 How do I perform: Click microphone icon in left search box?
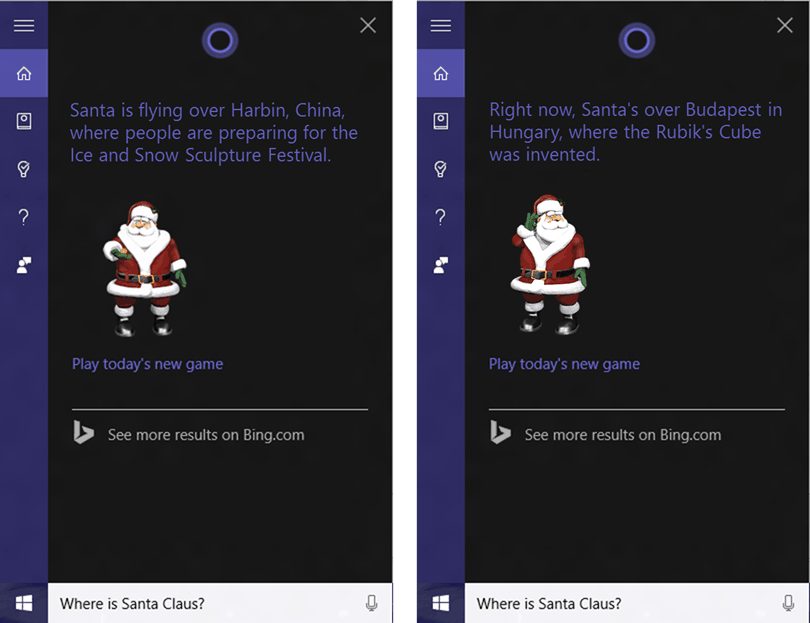pyautogui.click(x=371, y=603)
